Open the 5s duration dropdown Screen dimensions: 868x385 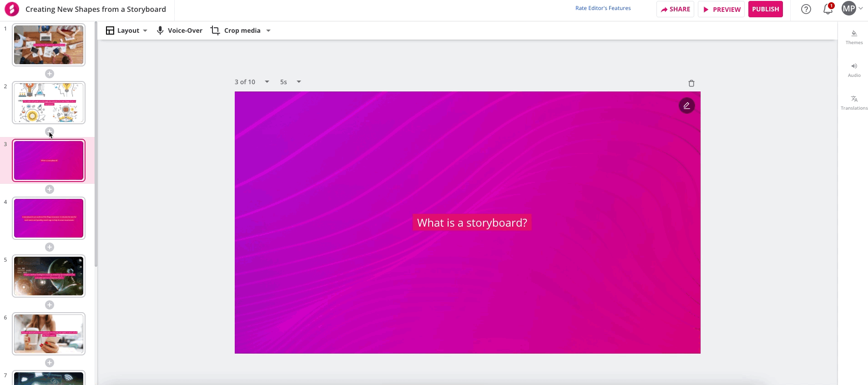(x=290, y=82)
